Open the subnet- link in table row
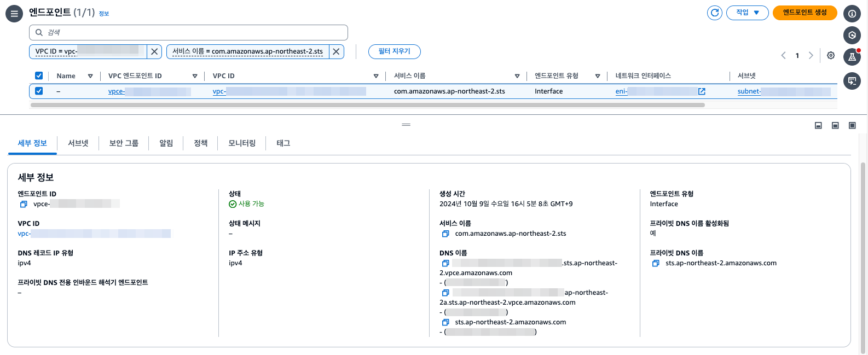 coord(784,91)
